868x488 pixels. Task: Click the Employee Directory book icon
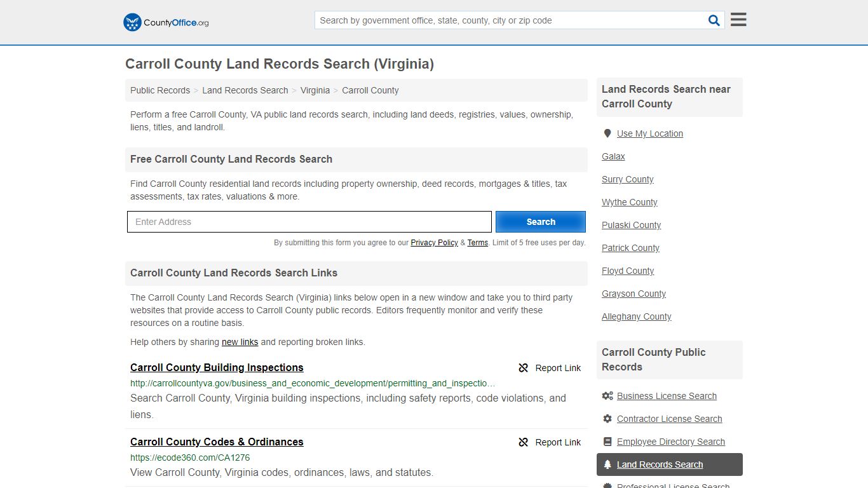click(x=607, y=442)
